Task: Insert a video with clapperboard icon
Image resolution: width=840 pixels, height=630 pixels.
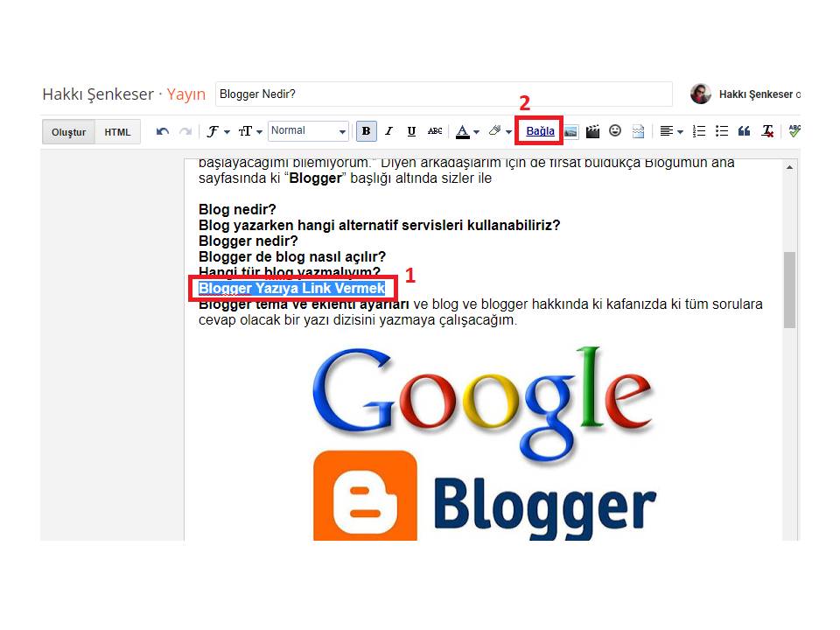Action: click(592, 131)
